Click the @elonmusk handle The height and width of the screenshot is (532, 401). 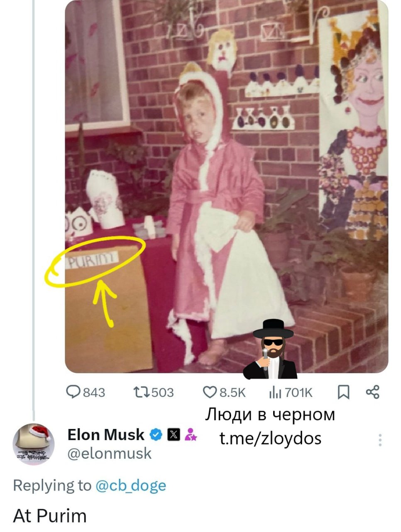[x=110, y=453]
